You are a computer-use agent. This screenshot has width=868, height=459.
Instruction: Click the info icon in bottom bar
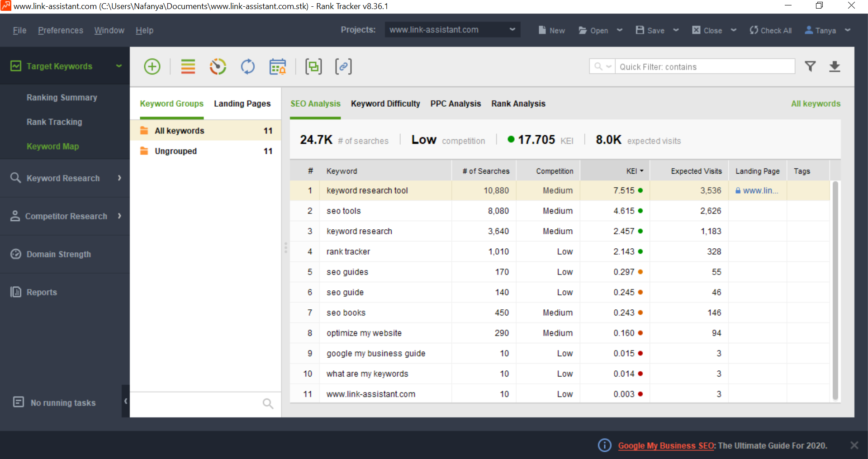(604, 445)
